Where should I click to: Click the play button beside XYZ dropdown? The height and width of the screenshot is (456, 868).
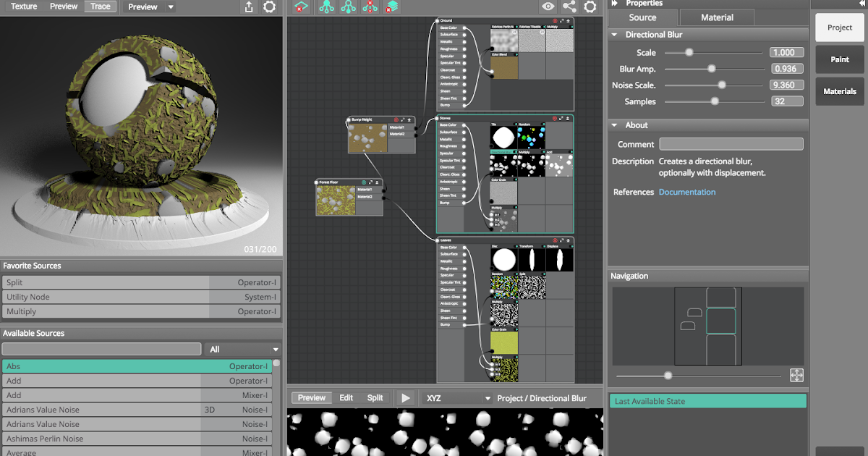(406, 398)
